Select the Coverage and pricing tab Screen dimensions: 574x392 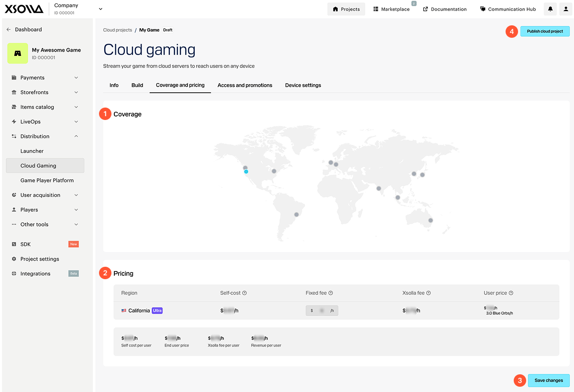180,85
